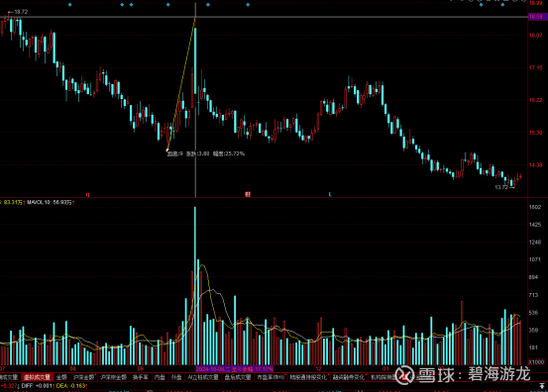Open the 市盈率(ttm) indicator tab
Image resolution: width=548 pixels, height=392 pixels.
(271, 377)
